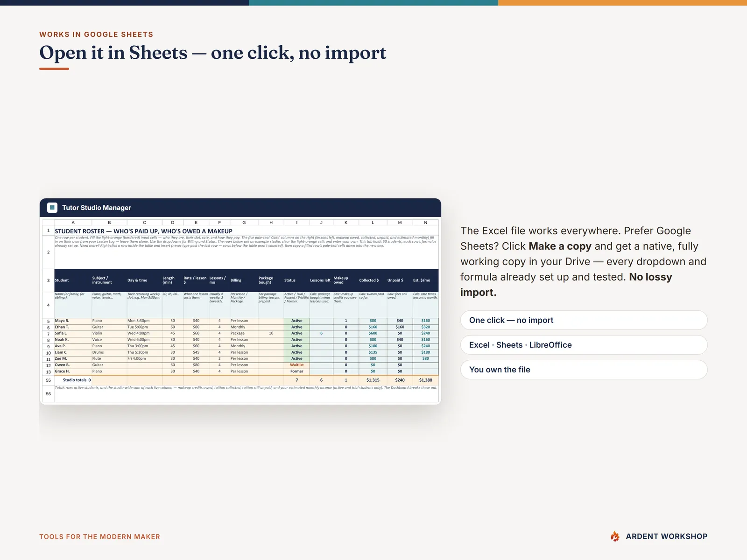This screenshot has height=560, width=747.
Task: Select column A header in the spreadsheet
Action: tap(73, 223)
